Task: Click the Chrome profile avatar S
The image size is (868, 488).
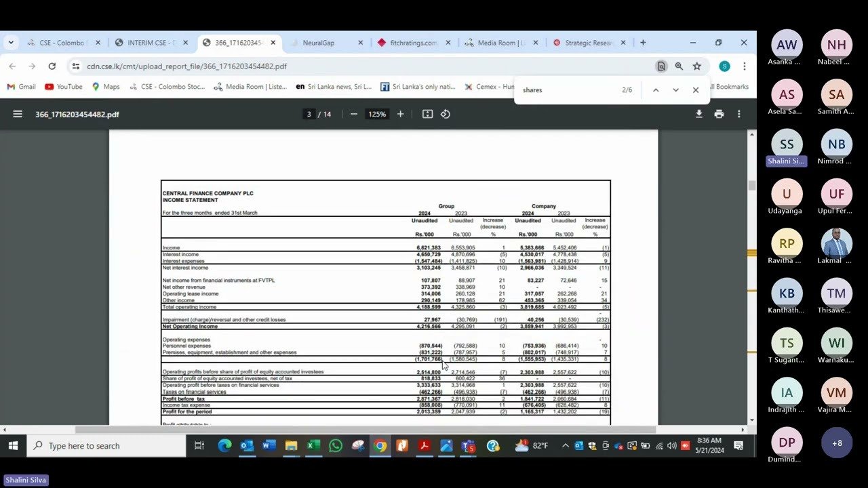Action: pos(724,66)
